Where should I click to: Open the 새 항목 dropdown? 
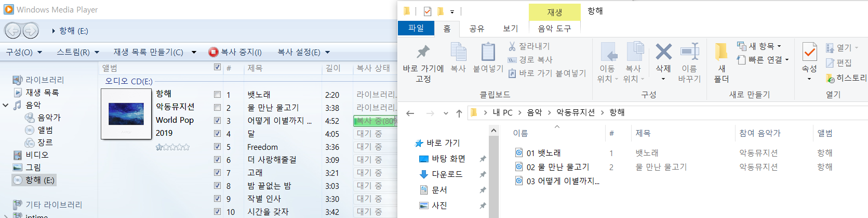coord(759,46)
